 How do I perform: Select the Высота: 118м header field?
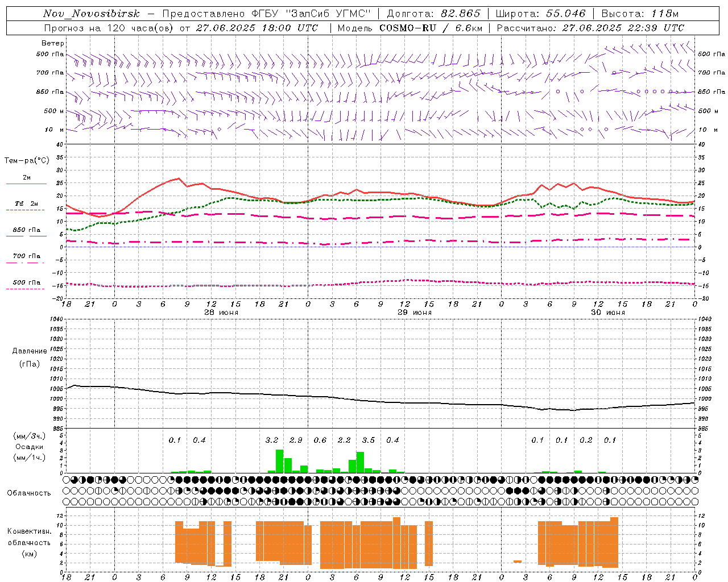click(x=640, y=14)
